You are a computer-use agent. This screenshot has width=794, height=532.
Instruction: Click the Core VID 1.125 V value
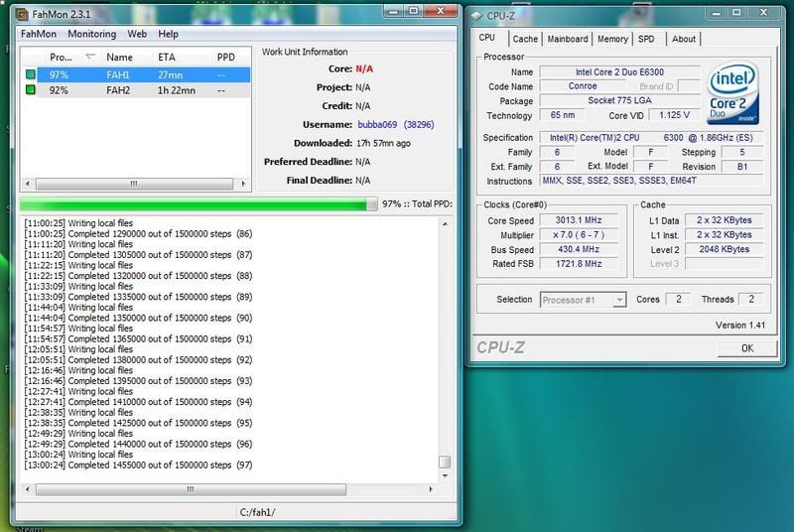(674, 115)
